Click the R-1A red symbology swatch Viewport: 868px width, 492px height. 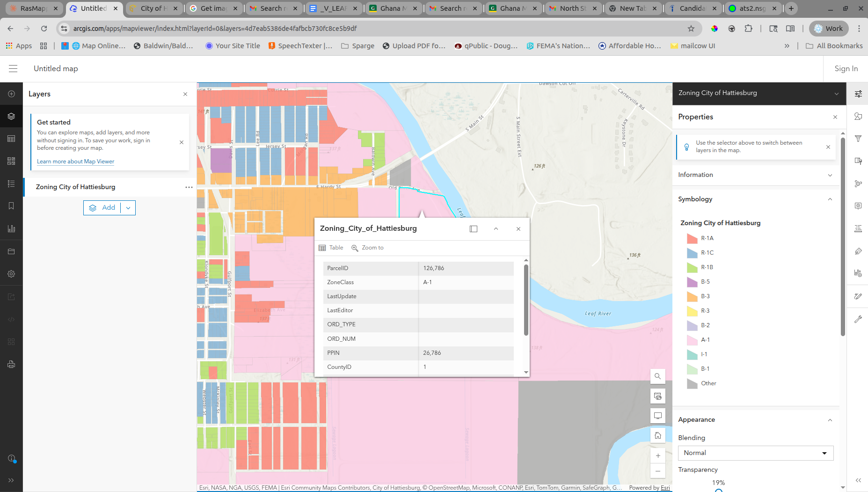tap(692, 239)
